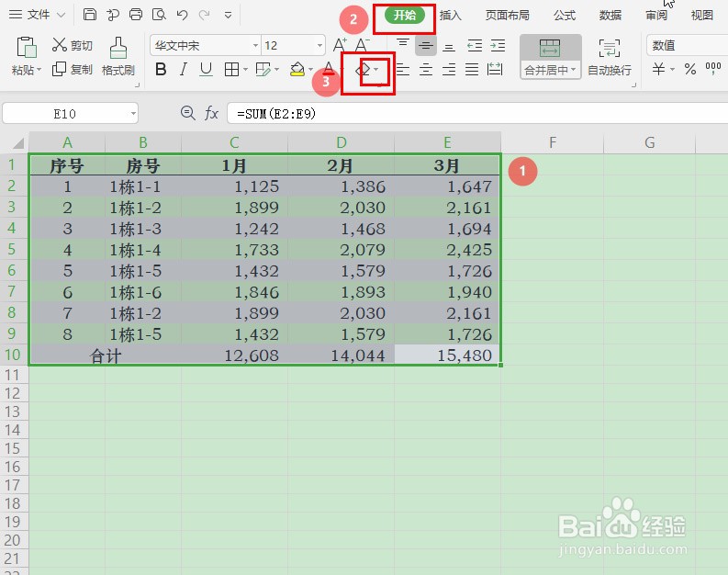This screenshot has width=728, height=575.
Task: Click the font color A icon
Action: point(329,69)
